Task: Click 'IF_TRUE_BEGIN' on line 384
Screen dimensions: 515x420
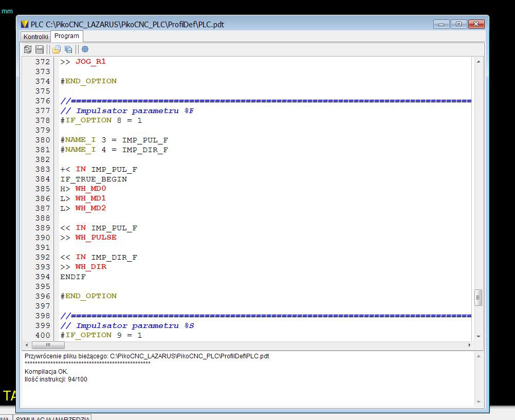Action: click(x=94, y=179)
